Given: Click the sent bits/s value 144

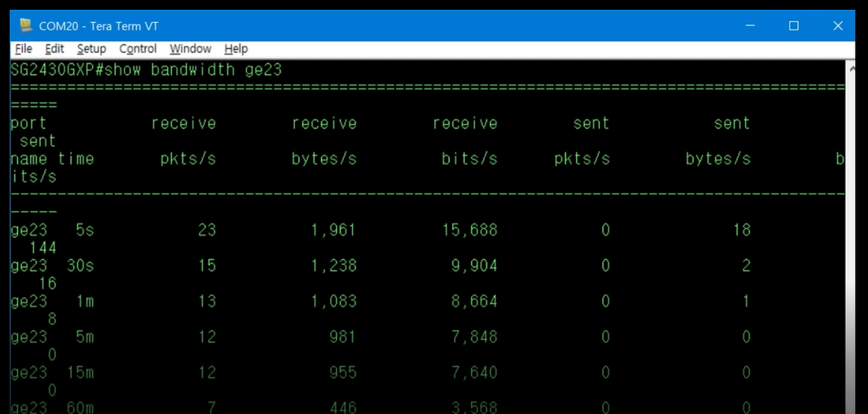Looking at the screenshot, I should (43, 248).
